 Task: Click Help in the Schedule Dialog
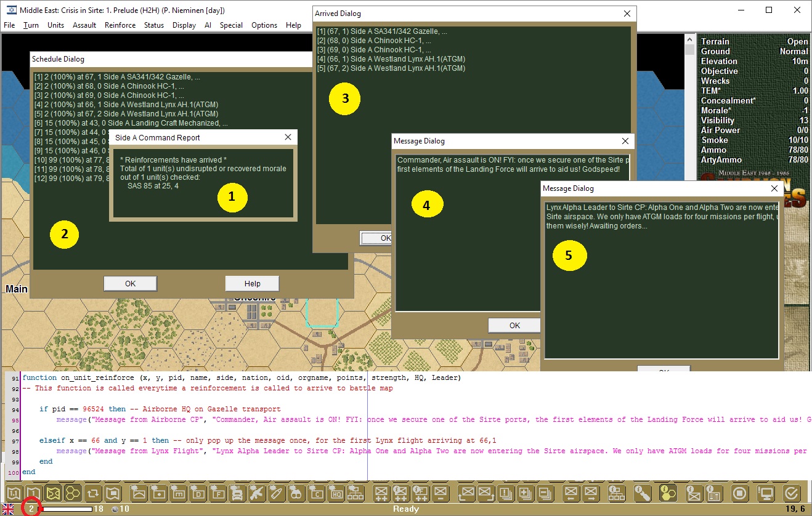click(252, 283)
